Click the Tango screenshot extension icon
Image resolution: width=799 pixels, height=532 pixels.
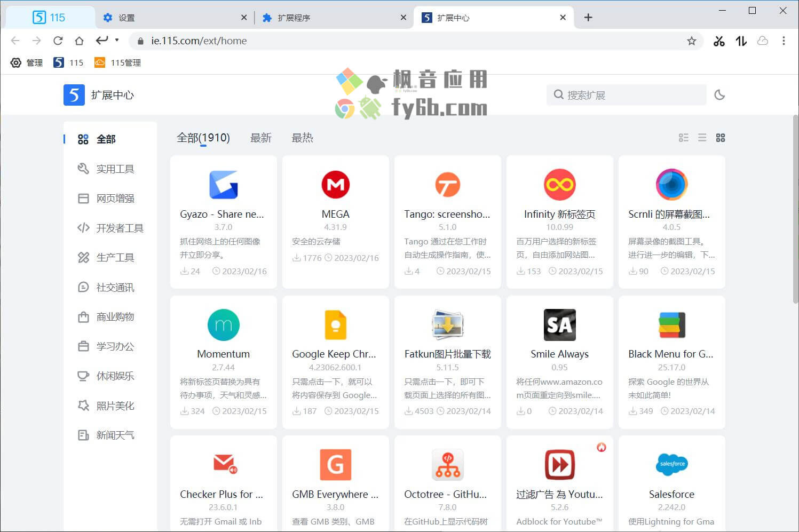447,185
